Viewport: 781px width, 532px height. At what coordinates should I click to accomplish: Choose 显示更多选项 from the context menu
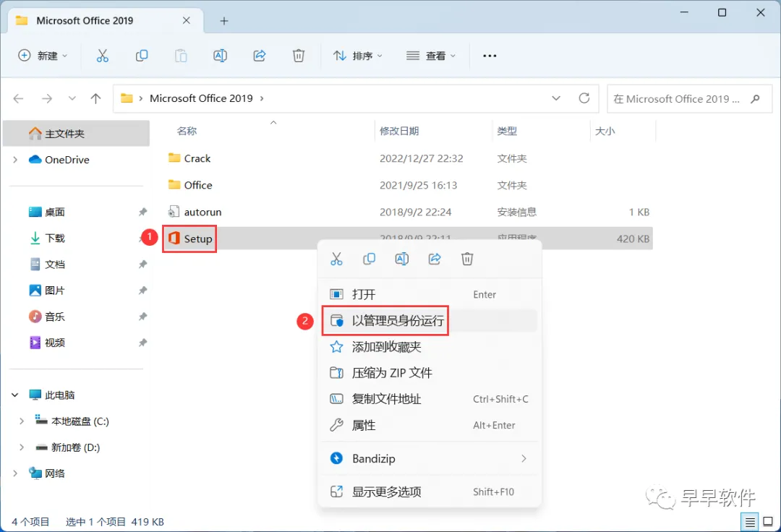[x=430, y=492]
